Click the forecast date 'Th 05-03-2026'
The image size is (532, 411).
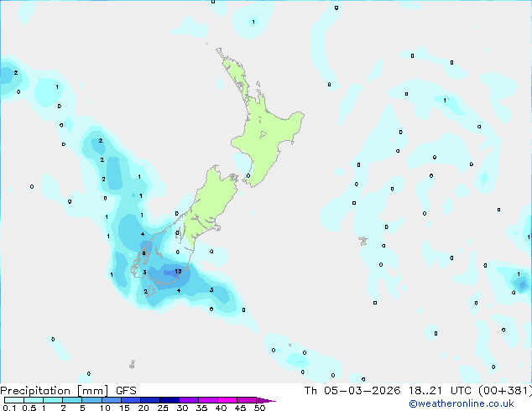352,391
